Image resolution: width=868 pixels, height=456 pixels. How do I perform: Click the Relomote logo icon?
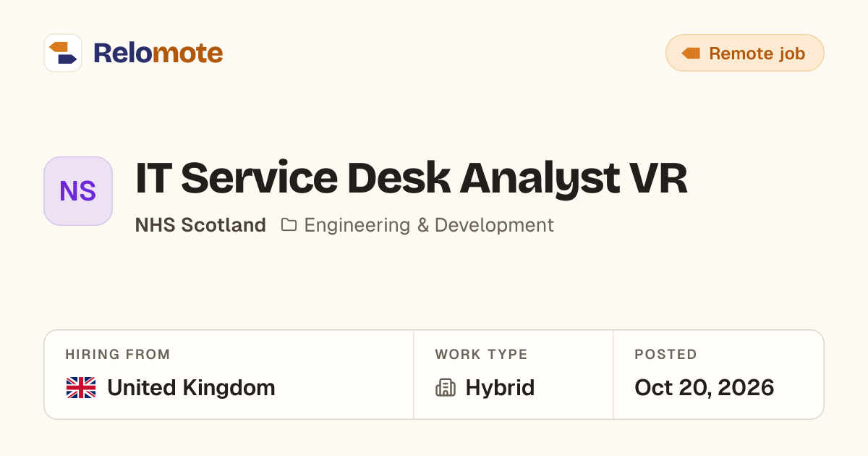[63, 53]
